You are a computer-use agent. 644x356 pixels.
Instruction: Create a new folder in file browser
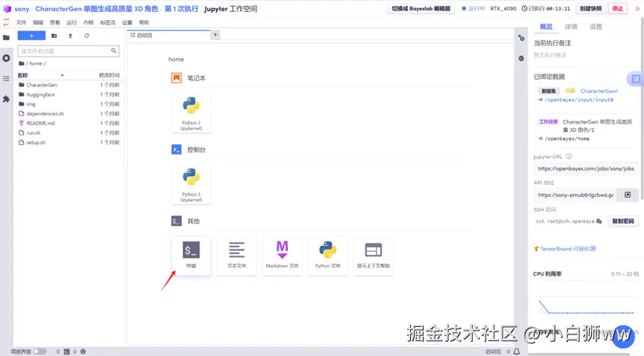click(54, 36)
